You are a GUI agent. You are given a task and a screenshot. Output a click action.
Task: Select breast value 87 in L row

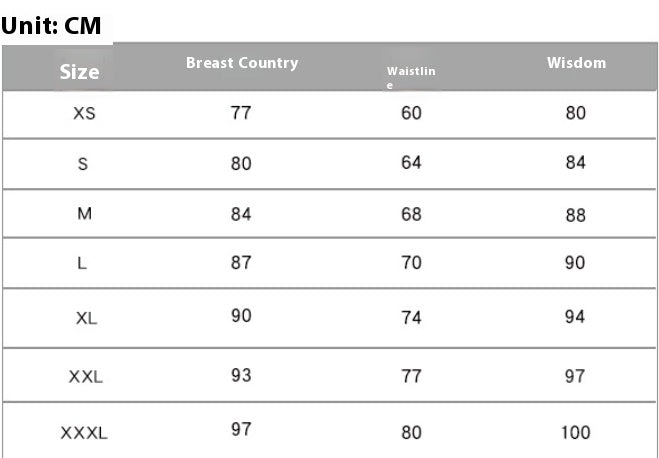[x=241, y=263]
